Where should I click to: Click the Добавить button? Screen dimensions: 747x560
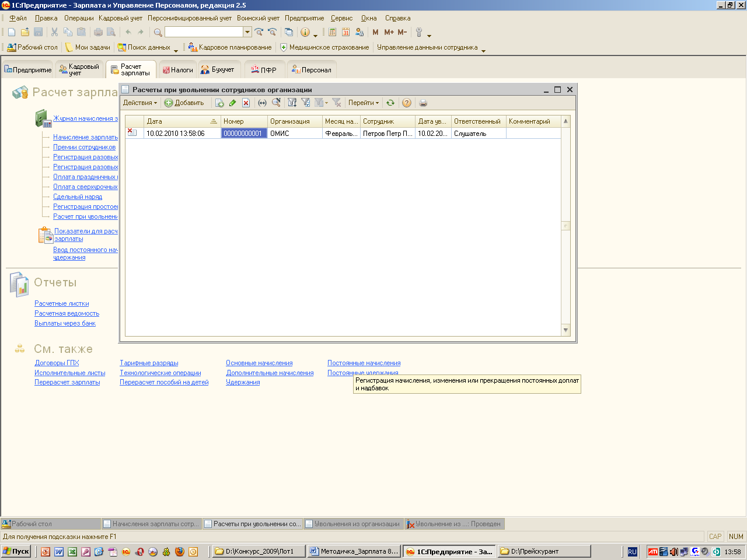[x=184, y=103]
